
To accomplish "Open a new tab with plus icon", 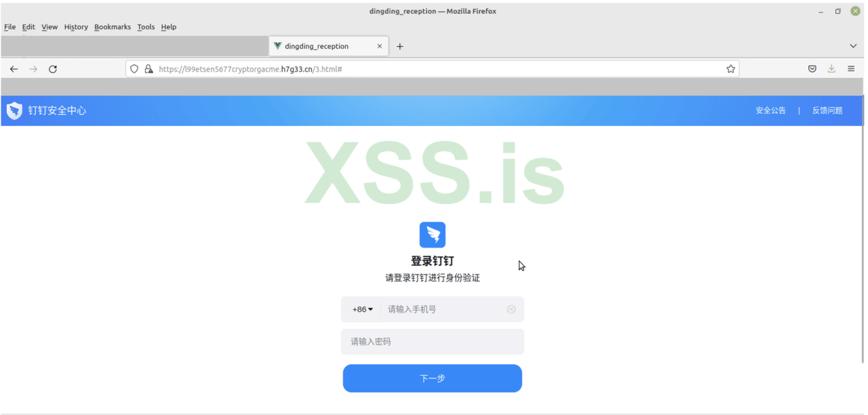I will (400, 46).
